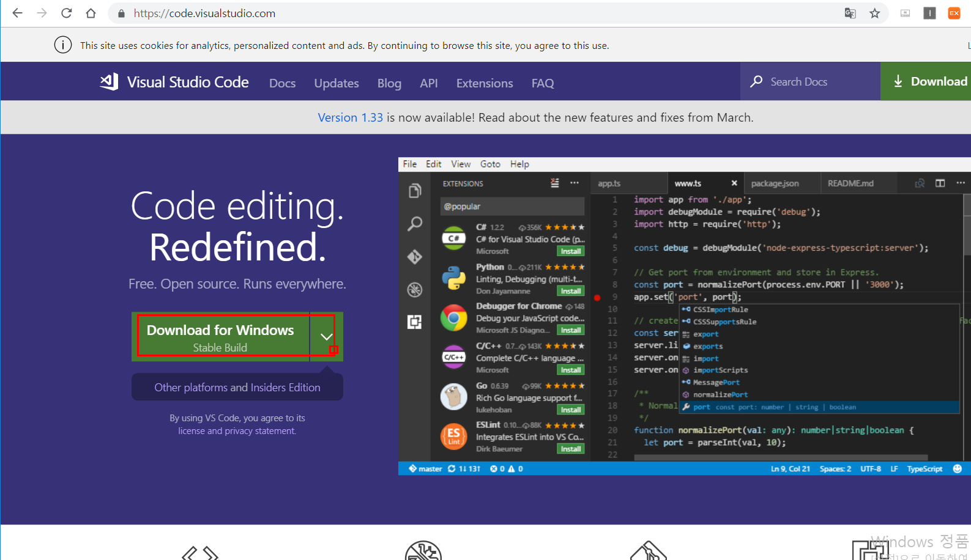Bookmark this page with the star icon
Image resolution: width=971 pixels, height=560 pixels.
point(875,13)
